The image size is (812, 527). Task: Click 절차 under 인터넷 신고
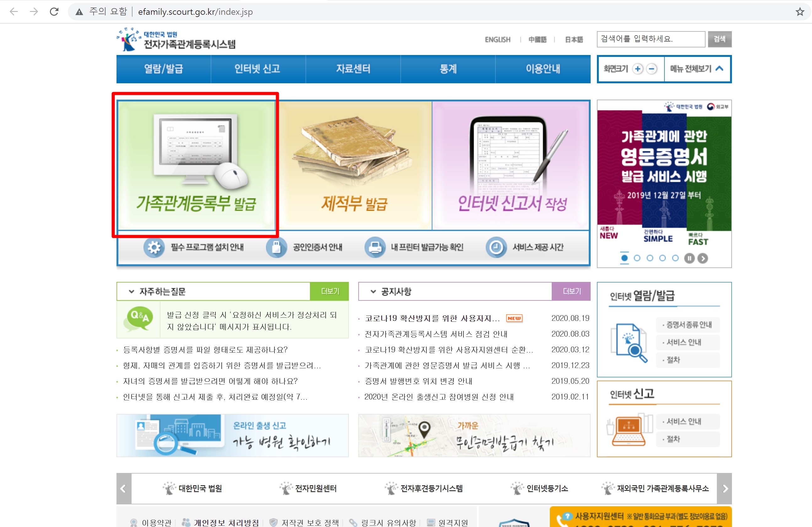click(688, 439)
